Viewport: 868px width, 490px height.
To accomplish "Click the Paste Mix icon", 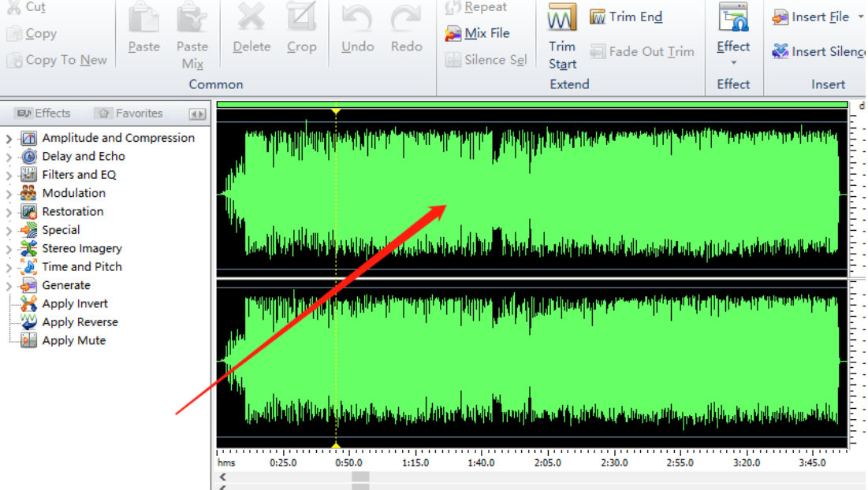I will 192,19.
